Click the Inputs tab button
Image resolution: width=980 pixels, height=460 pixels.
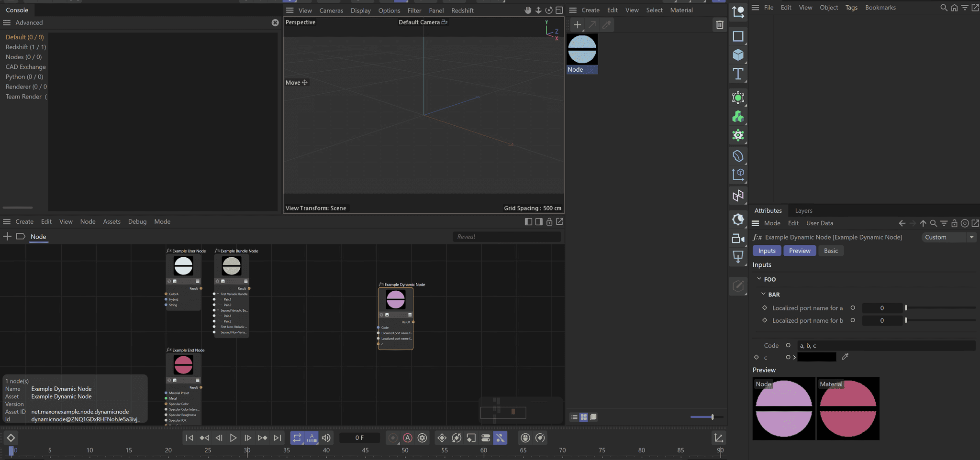tap(767, 251)
